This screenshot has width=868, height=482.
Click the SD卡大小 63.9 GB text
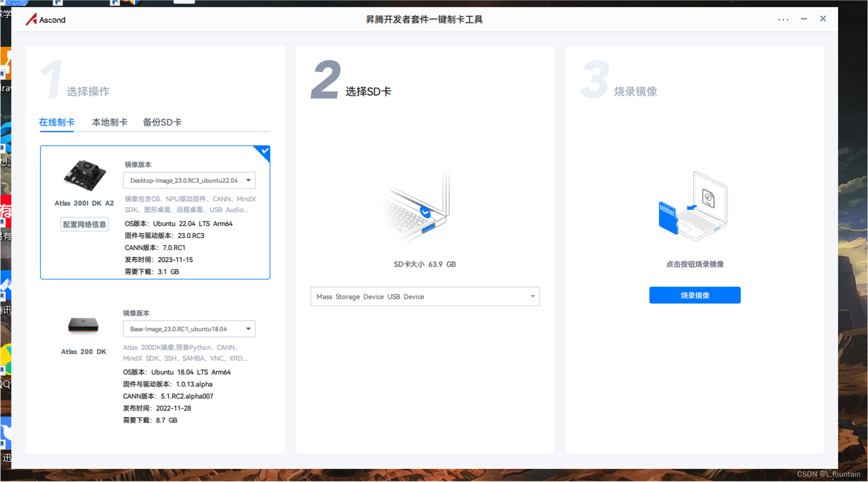[x=425, y=264]
